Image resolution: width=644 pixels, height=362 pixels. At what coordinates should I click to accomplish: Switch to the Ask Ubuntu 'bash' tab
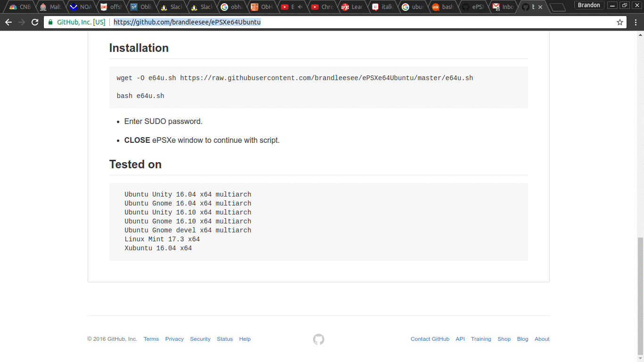(x=442, y=7)
